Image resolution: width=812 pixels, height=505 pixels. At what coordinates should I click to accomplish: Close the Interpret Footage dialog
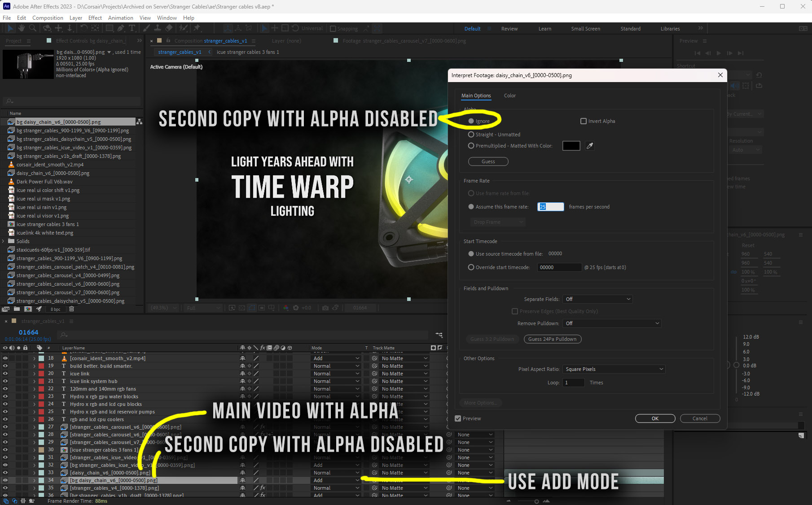720,75
